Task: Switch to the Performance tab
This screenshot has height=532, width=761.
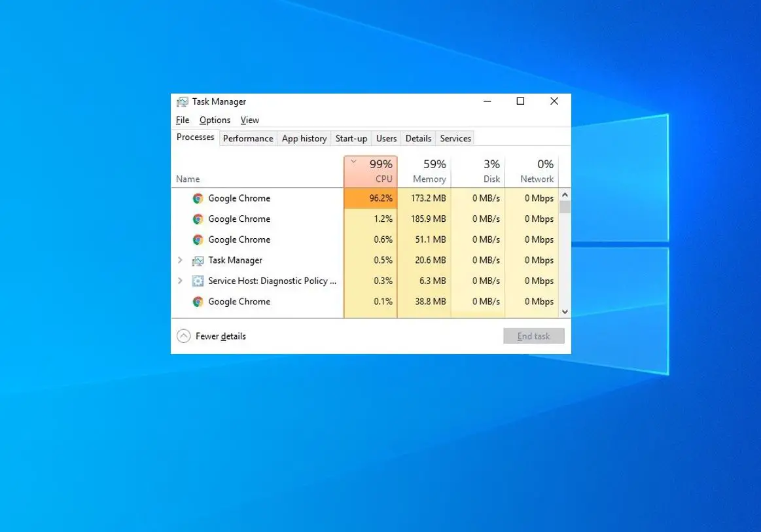Action: click(x=248, y=138)
